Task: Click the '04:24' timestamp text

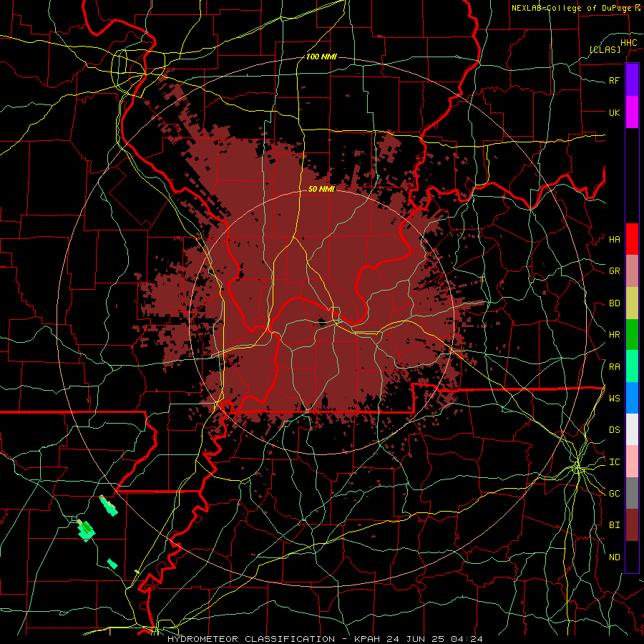Action: pos(467,639)
